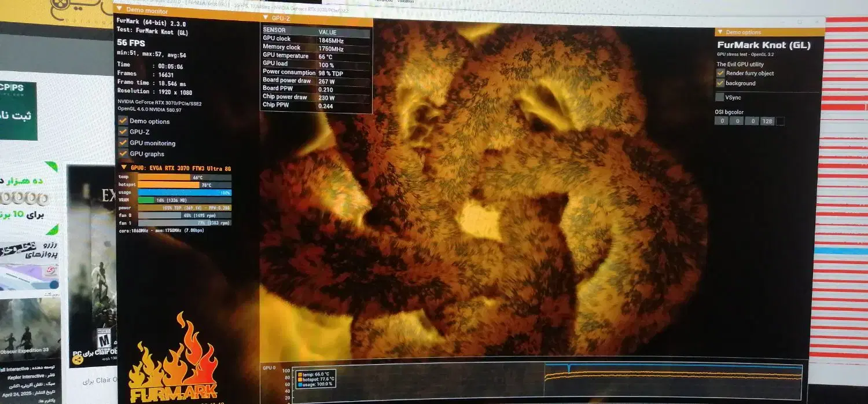Disable Render furry object checkbox

720,73
